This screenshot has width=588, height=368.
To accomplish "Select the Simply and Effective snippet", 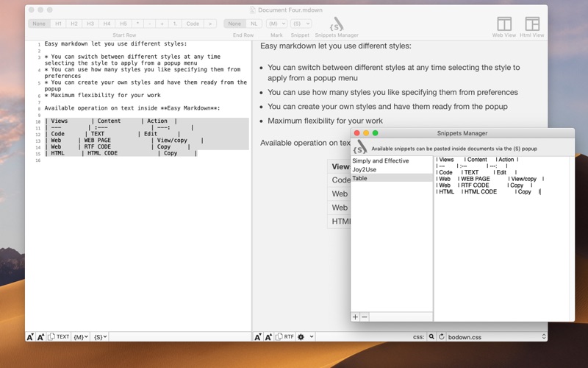I will click(x=380, y=160).
